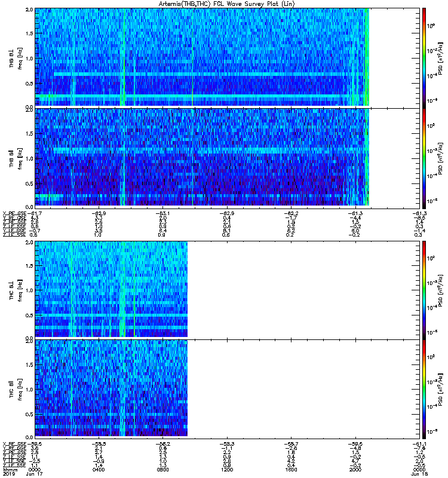This screenshot has height=478, width=448.
Task: Click the 'PSD [nT²/Hz]' label on the top colorbar
Action: coord(441,59)
